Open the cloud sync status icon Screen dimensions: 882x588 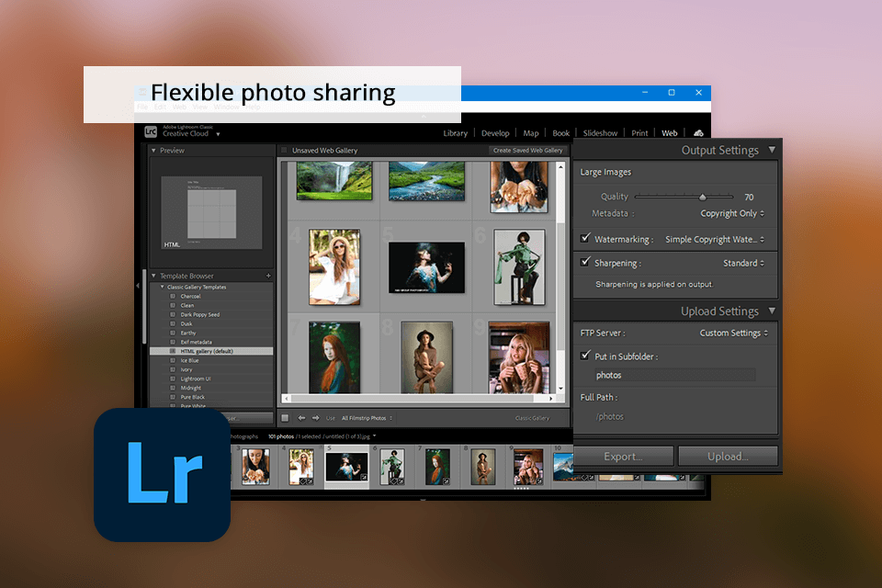(x=698, y=133)
